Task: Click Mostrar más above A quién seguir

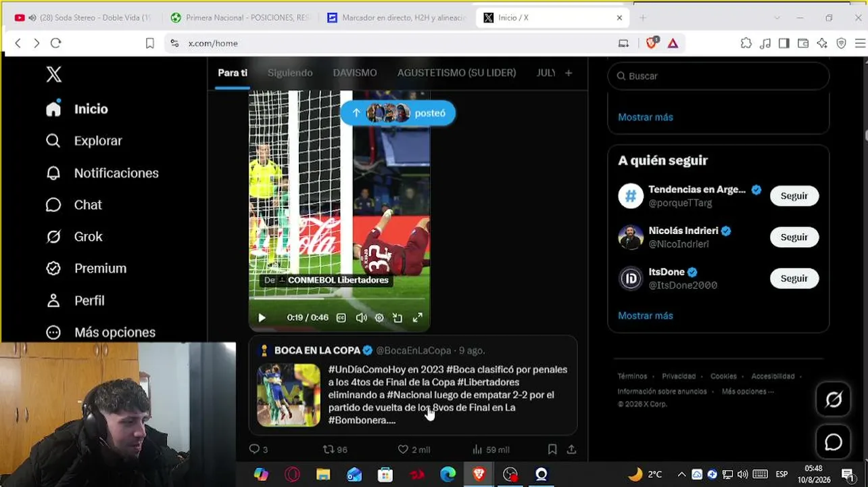Action: click(x=646, y=117)
